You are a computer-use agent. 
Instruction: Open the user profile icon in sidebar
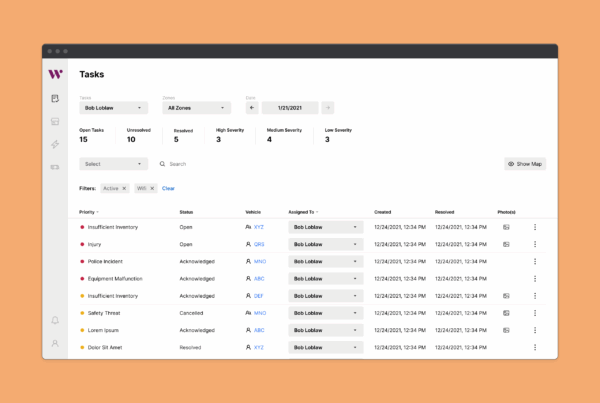click(x=55, y=343)
